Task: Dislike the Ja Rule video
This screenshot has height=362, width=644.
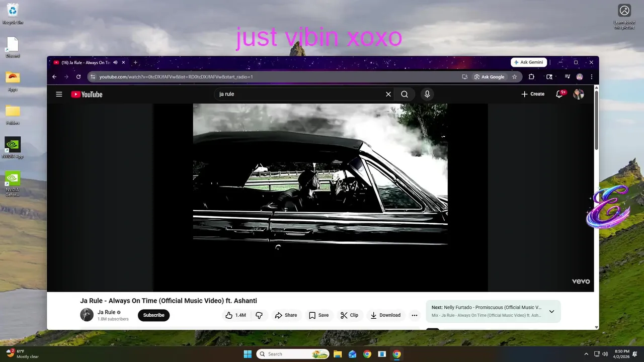Action: (x=259, y=315)
